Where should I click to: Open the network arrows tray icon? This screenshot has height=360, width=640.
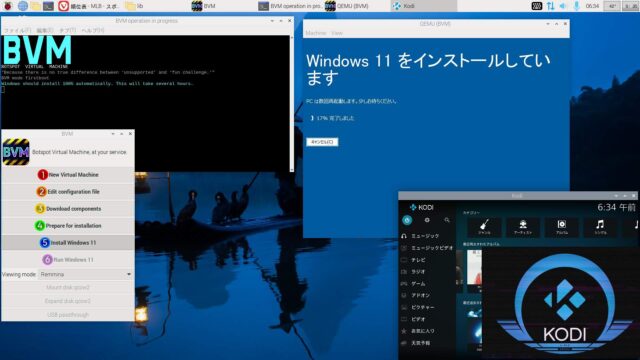tap(551, 6)
